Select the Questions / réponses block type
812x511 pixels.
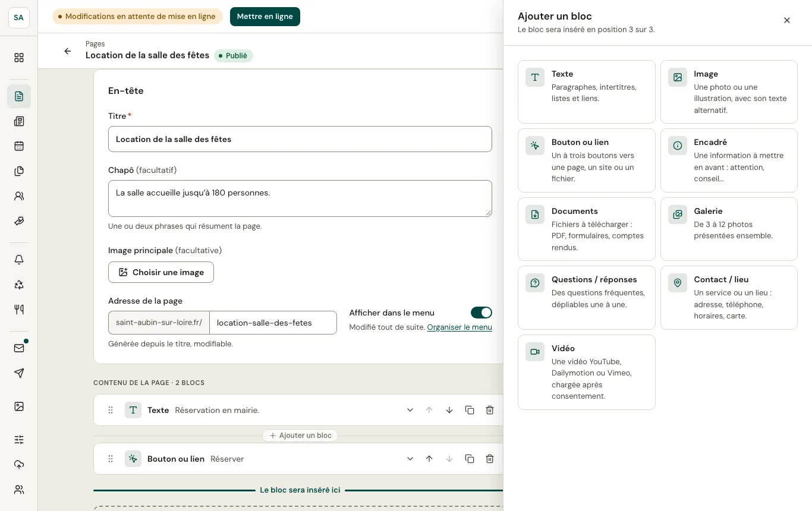pyautogui.click(x=587, y=298)
